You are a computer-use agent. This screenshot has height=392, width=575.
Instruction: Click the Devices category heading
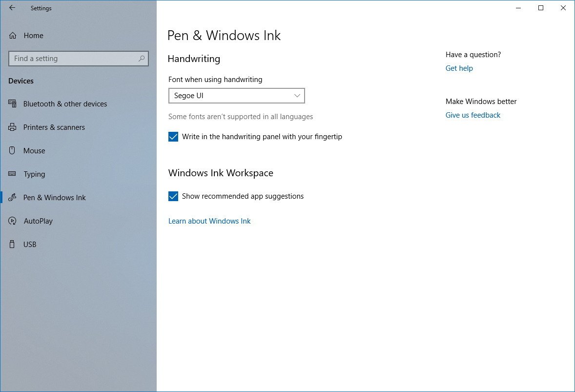point(21,81)
